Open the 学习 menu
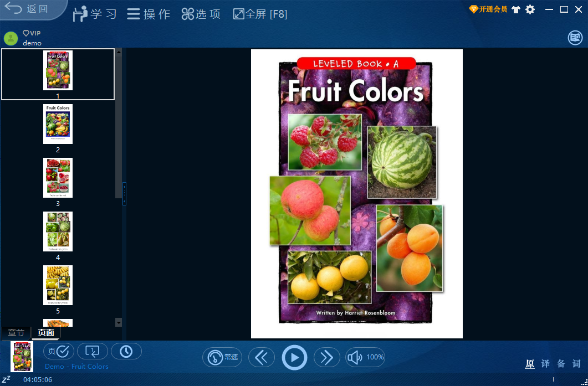This screenshot has width=588, height=386. point(94,14)
